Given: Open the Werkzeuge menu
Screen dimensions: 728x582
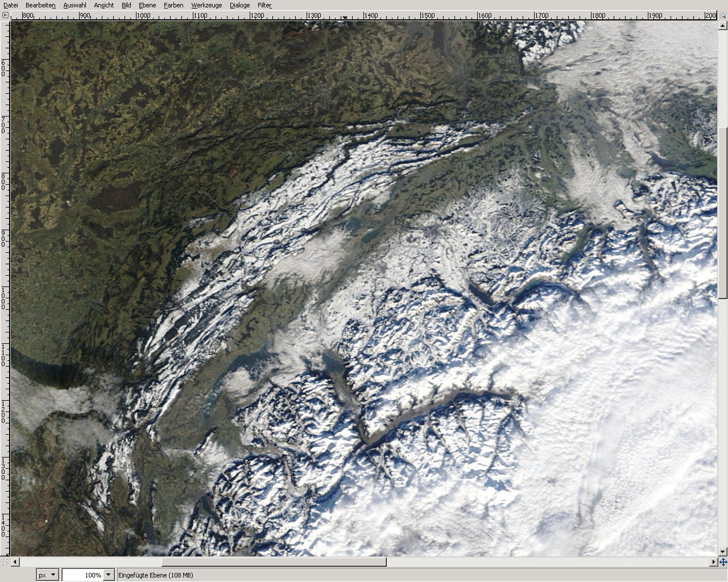Looking at the screenshot, I should (x=206, y=5).
